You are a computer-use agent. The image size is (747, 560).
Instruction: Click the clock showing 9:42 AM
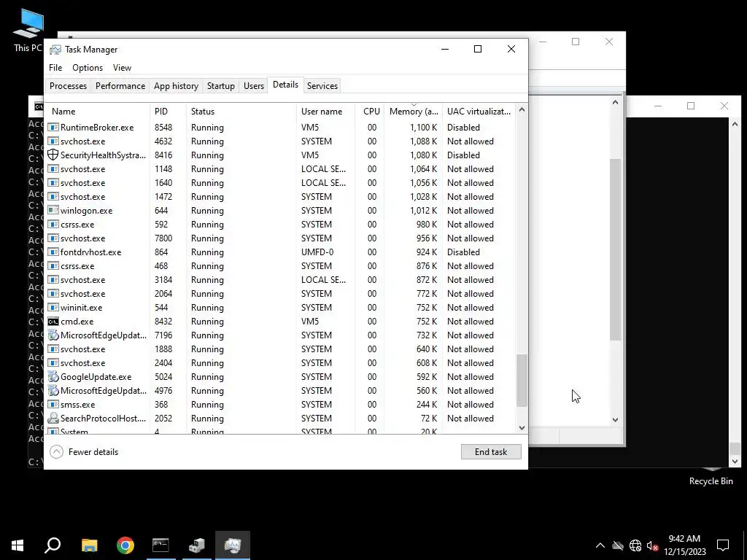tap(684, 539)
